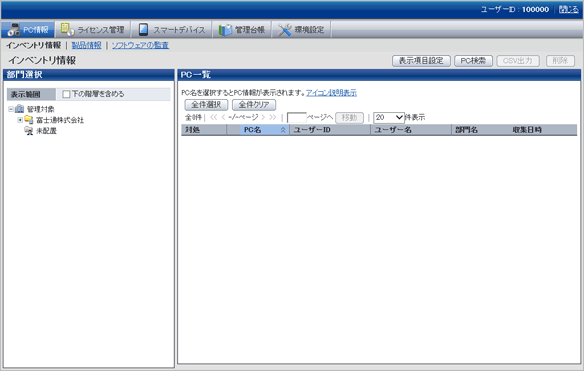Click the スマートデバイス tablet icon

pyautogui.click(x=143, y=29)
